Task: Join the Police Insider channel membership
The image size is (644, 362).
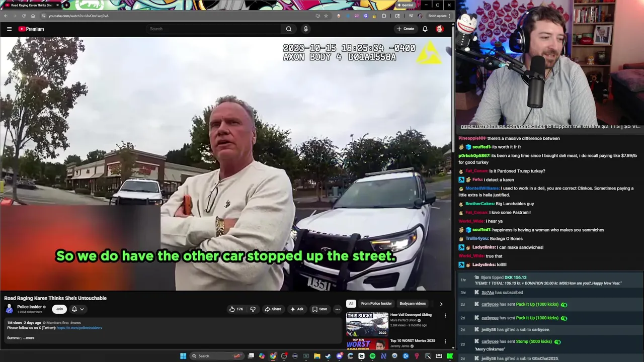Action: pos(59,309)
